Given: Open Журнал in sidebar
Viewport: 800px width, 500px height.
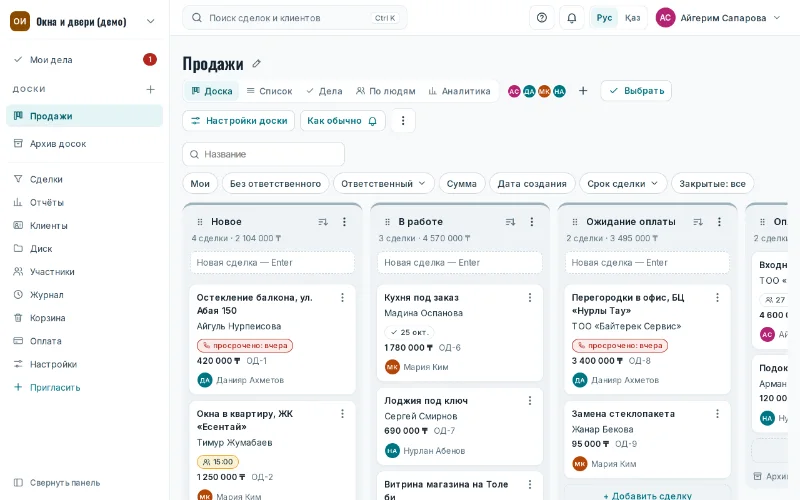Looking at the screenshot, I should click(84, 295).
